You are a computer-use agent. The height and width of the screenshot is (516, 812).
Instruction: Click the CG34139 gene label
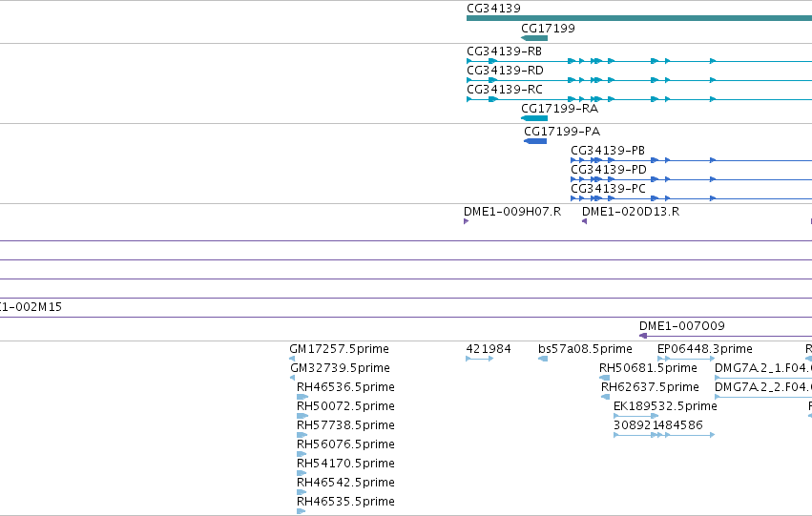(493, 9)
